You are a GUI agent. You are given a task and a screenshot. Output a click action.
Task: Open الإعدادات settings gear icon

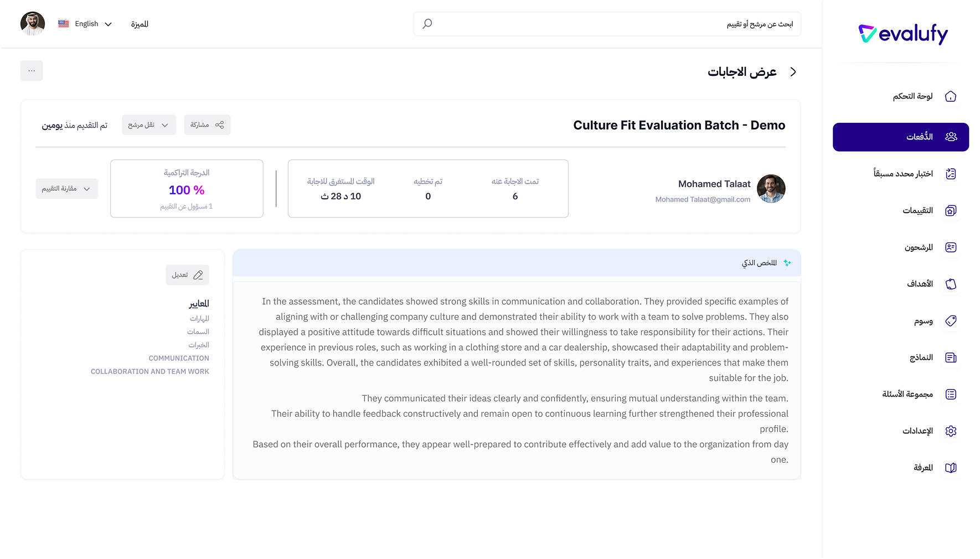click(x=951, y=431)
